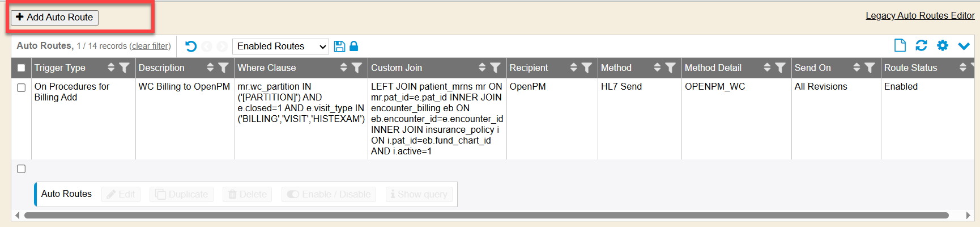Click the undo/reset arrow icon
The height and width of the screenshot is (227, 980).
(191, 47)
